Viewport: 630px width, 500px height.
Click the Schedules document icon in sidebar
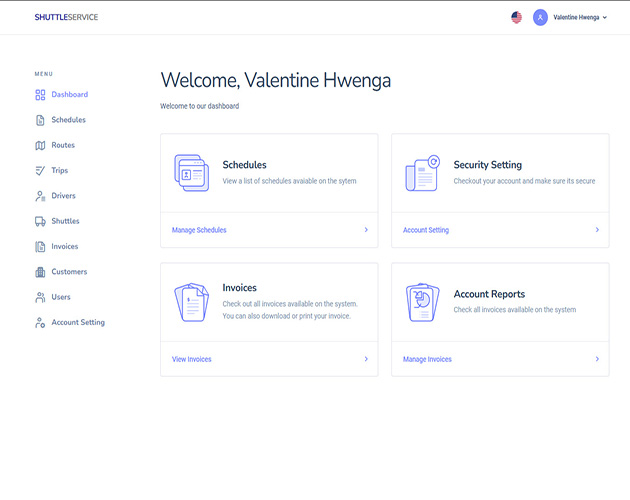tap(40, 120)
